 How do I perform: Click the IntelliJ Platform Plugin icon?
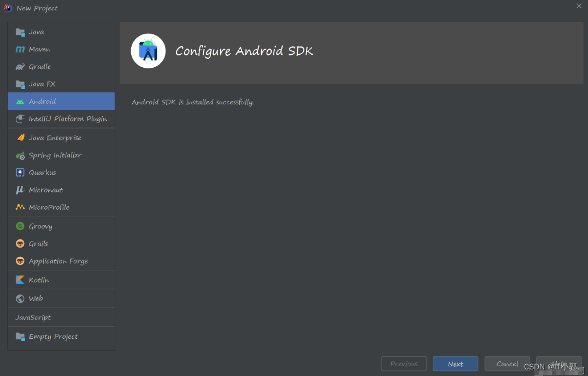[x=20, y=119]
